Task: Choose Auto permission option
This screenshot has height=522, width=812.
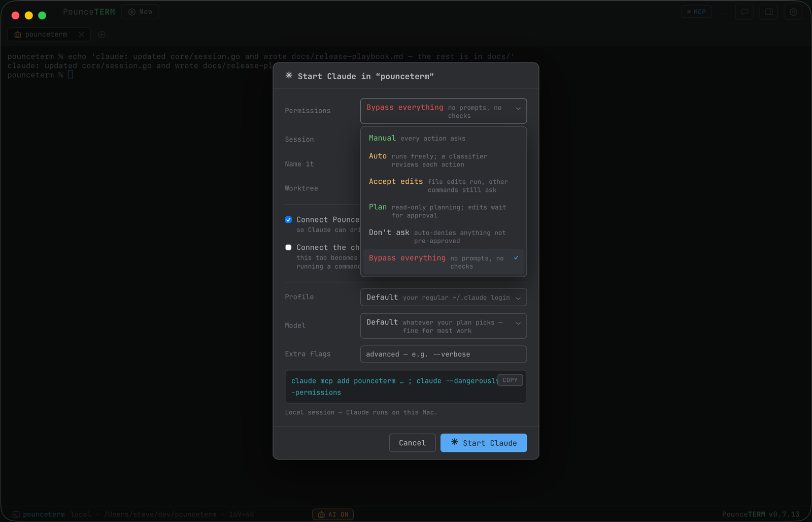Action: tap(444, 160)
